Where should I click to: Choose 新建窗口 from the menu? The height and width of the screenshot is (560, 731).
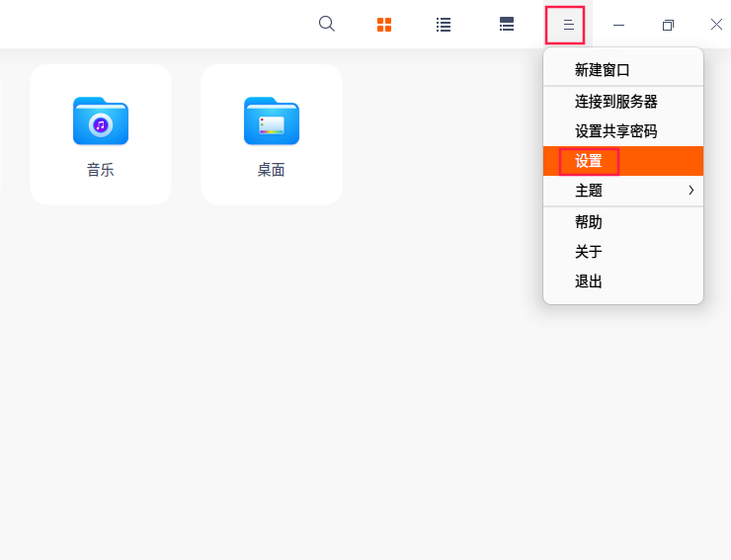pos(602,70)
